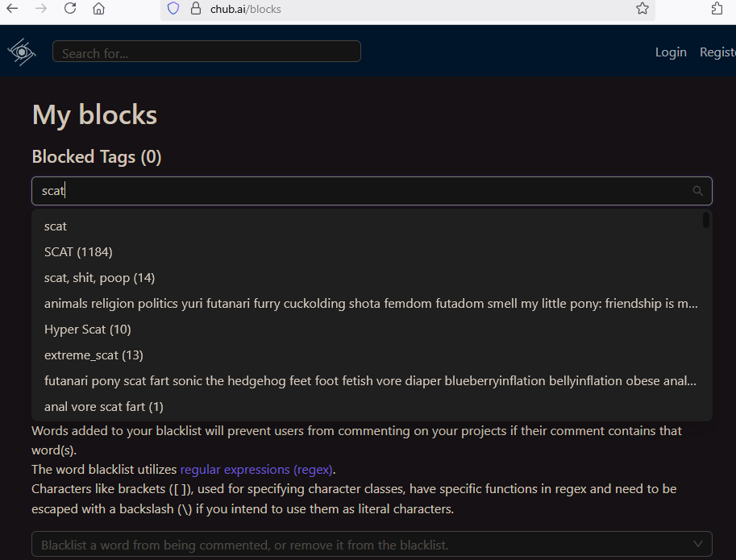Click the 'My blocks' heading

(x=94, y=115)
